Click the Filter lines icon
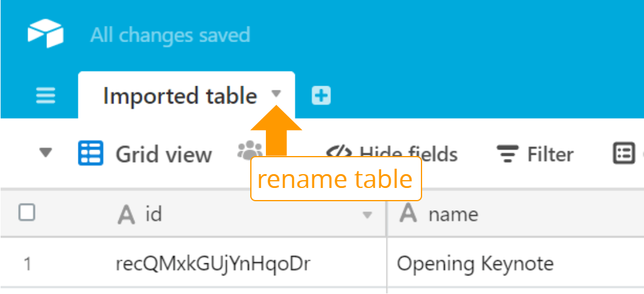This screenshot has width=644, height=294. 508,154
